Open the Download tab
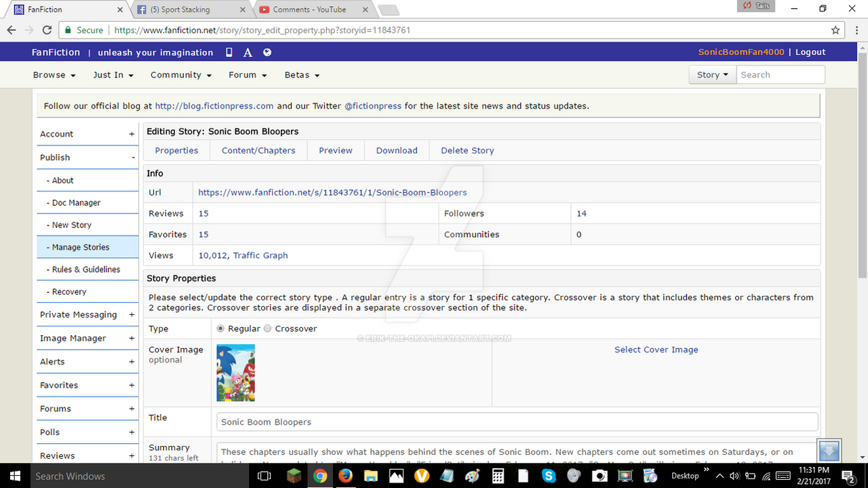868x488 pixels. coord(397,151)
